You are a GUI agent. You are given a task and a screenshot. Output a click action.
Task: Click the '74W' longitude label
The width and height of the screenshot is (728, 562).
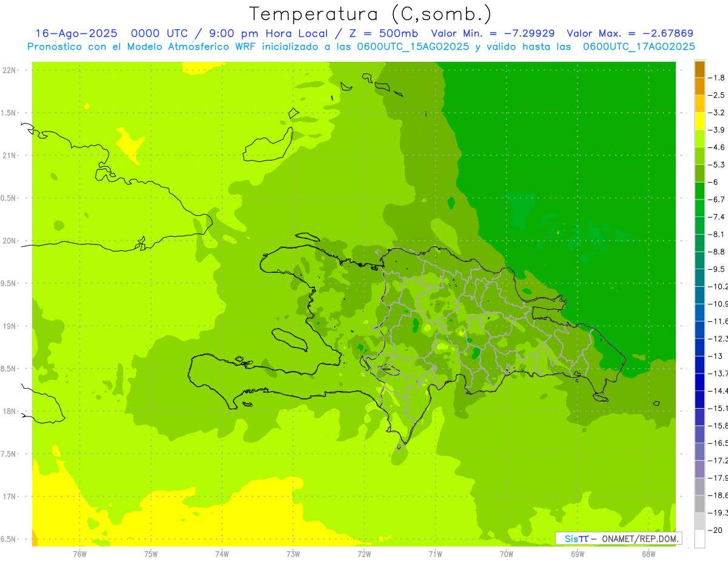[x=222, y=554]
